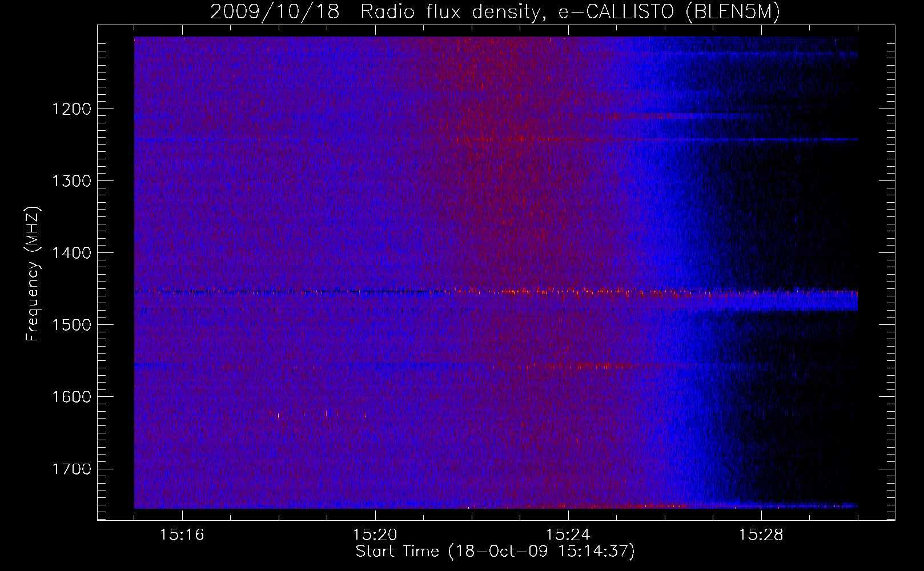Click the 'Frequency (MHZ)' axis label

[33, 274]
